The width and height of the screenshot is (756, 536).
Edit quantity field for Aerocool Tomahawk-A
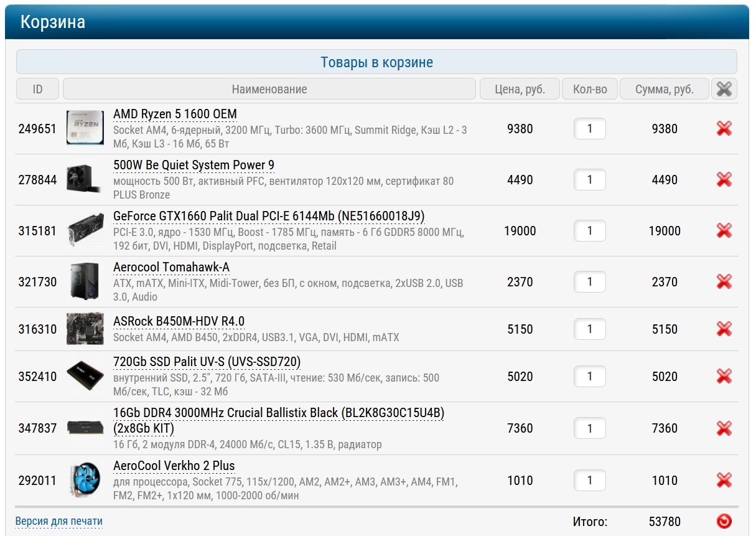(x=590, y=282)
